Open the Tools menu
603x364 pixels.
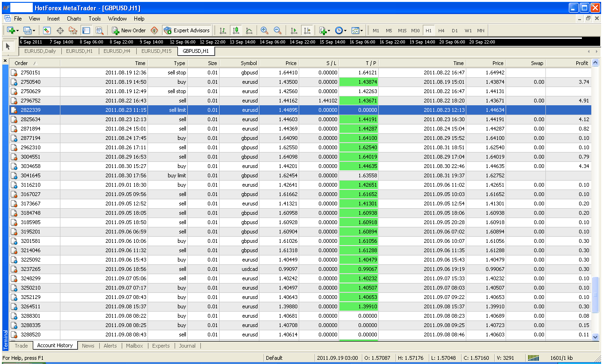click(95, 19)
